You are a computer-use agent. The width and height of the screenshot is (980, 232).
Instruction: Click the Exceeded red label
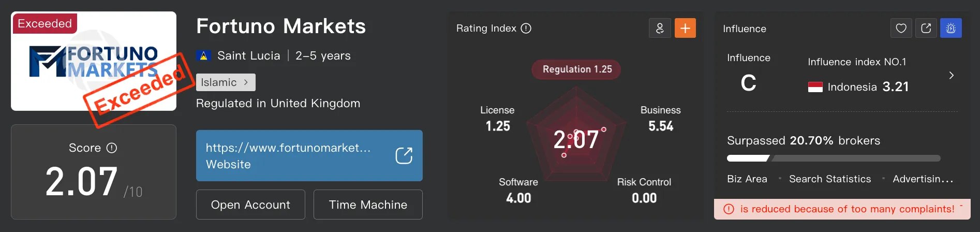(x=44, y=23)
